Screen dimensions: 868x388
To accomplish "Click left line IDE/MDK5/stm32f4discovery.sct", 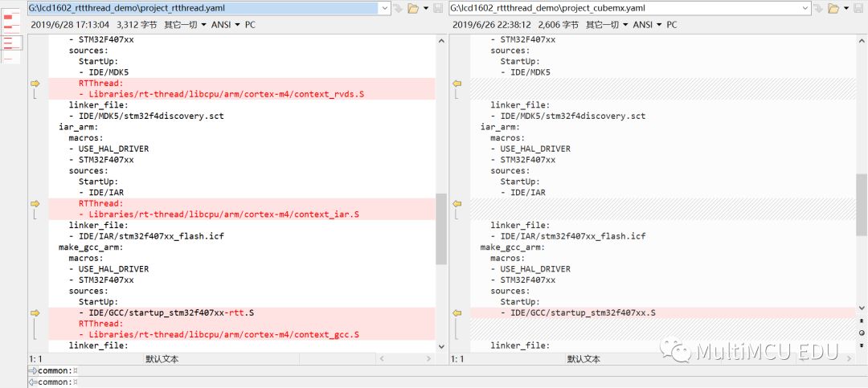I will pos(146,116).
